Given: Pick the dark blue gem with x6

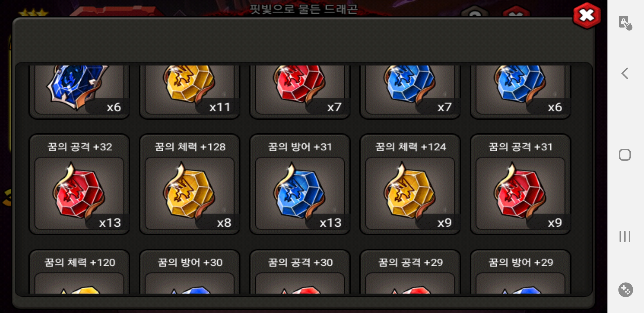Looking at the screenshot, I should pyautogui.click(x=79, y=92).
